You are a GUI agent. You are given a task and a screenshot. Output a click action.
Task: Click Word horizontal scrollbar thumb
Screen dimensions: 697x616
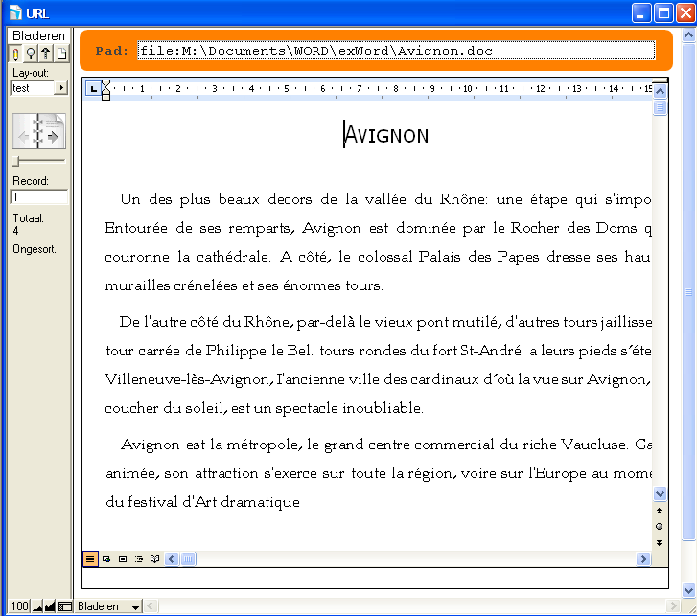[189, 559]
